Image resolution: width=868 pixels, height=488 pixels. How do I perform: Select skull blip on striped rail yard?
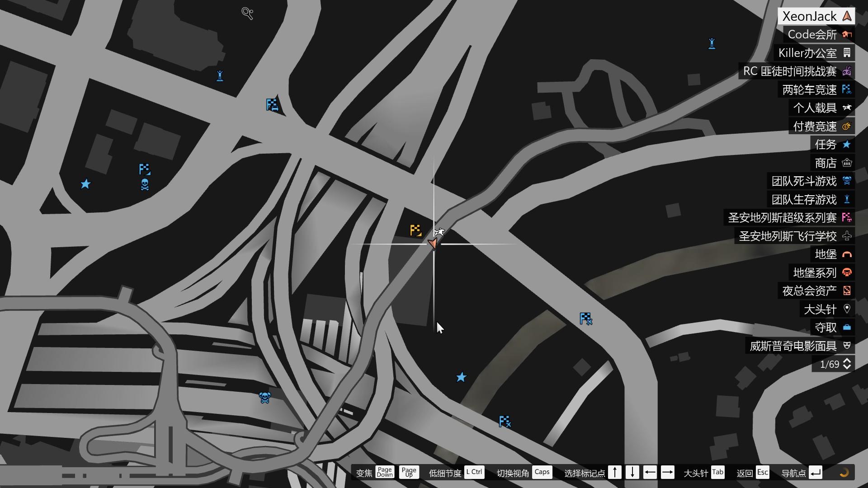click(x=264, y=398)
